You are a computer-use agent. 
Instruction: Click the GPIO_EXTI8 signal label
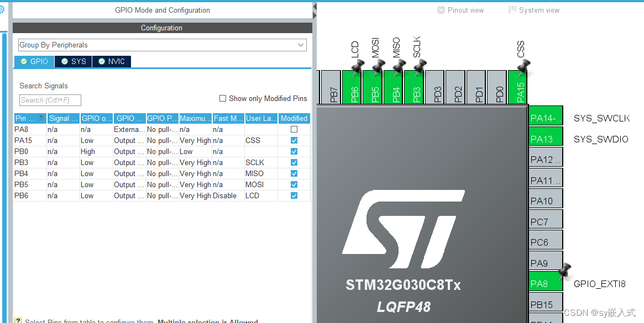click(600, 284)
